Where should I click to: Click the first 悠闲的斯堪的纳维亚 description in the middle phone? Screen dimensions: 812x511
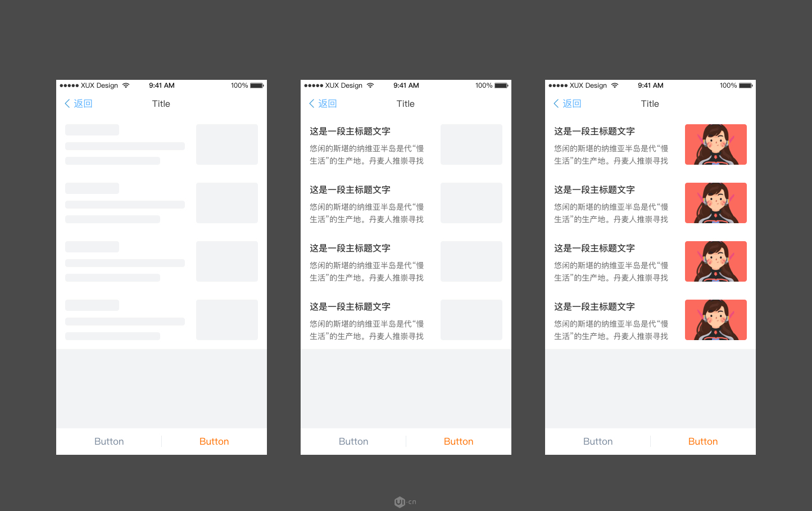pyautogui.click(x=367, y=155)
